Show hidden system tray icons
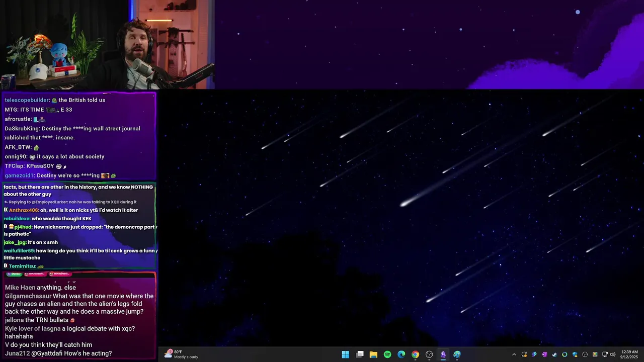This screenshot has height=362, width=644. pyautogui.click(x=514, y=354)
